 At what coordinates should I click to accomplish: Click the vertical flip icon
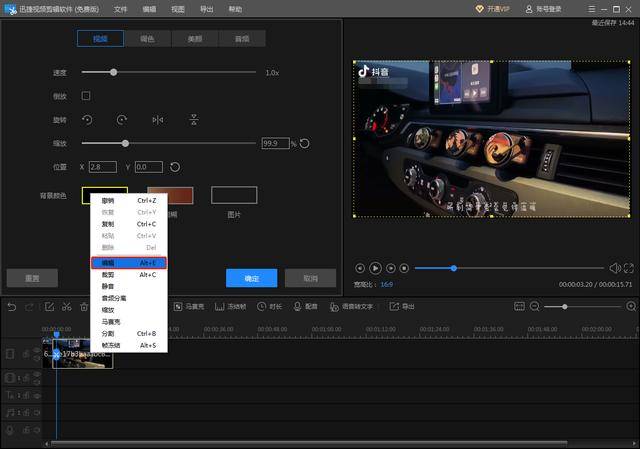click(x=194, y=120)
